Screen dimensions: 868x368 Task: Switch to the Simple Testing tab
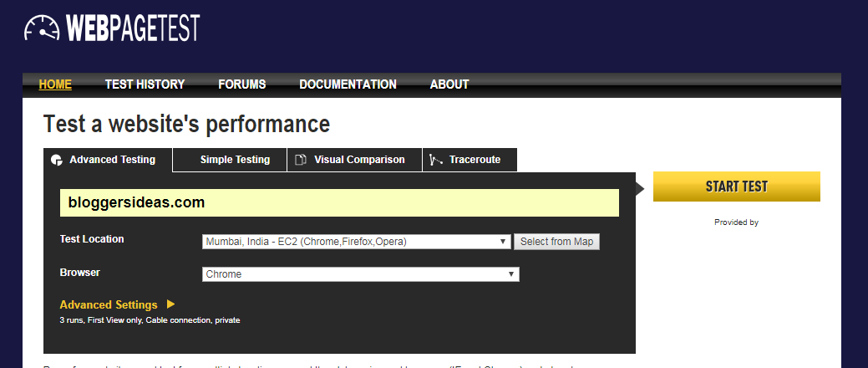[x=230, y=160]
